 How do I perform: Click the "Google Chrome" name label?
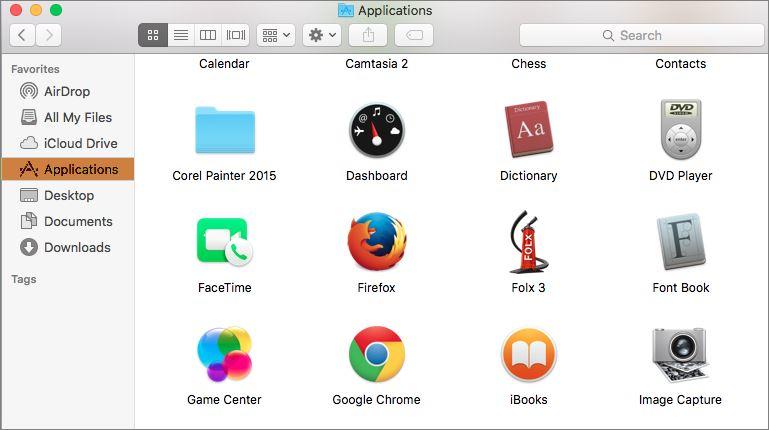coord(377,400)
